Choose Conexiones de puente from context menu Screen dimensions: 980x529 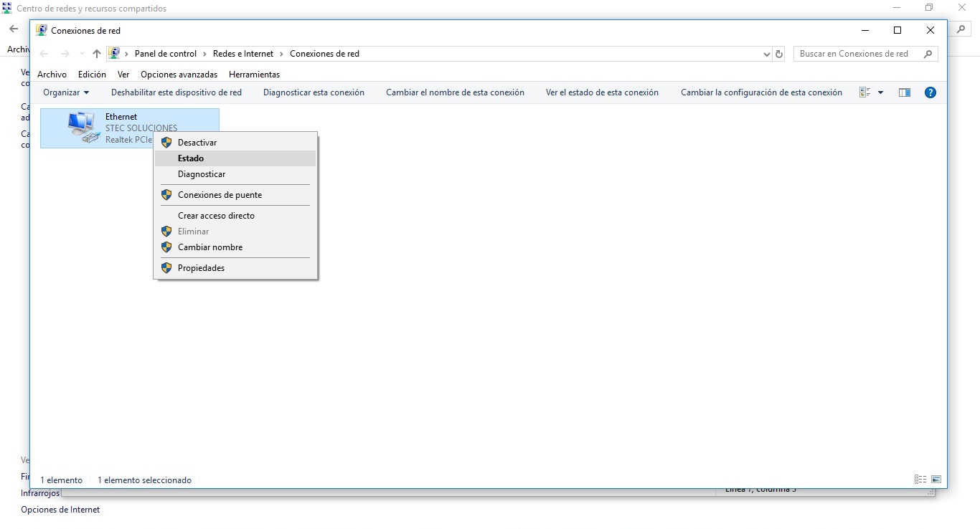pos(235,195)
